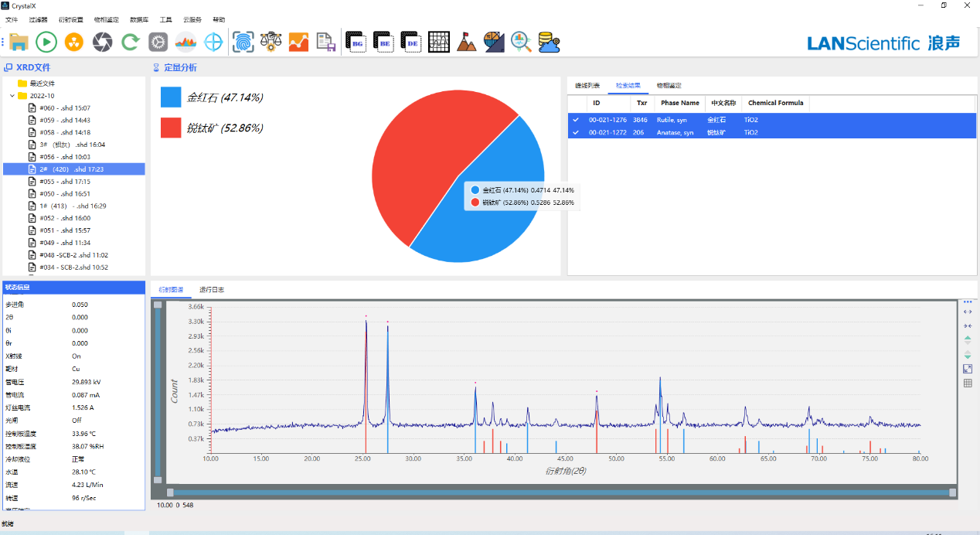Toggle the 金红石 legend entry
Viewport: 980px width, 535px height.
pos(224,97)
